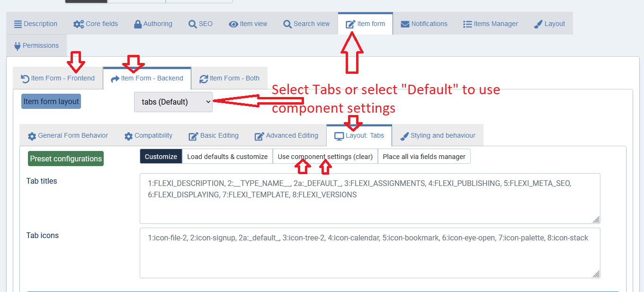Click the Authoring padlock icon
Image resolution: width=644 pixels, height=292 pixels.
138,24
